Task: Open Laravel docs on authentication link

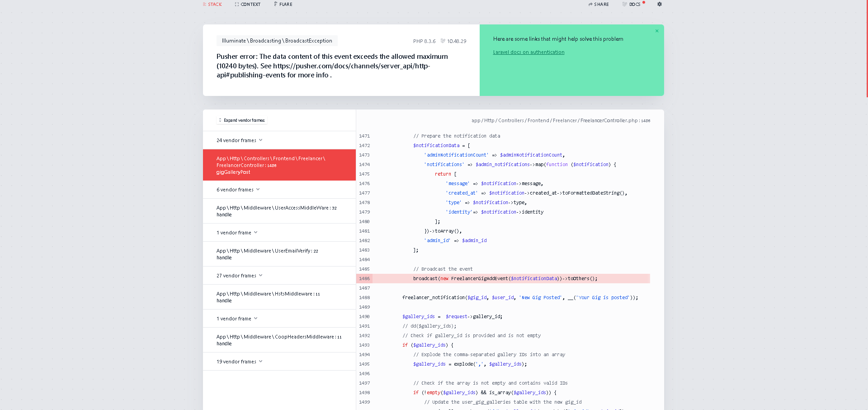Action: (528, 52)
